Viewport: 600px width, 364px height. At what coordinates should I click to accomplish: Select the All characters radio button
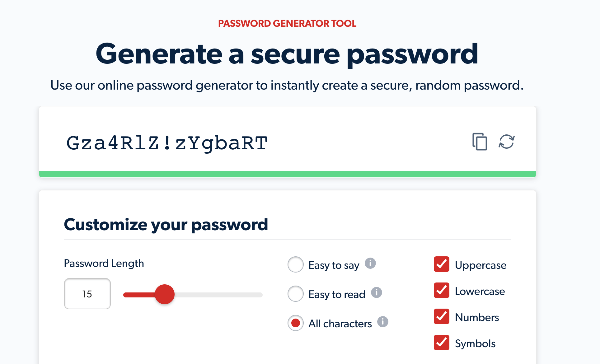click(x=295, y=323)
